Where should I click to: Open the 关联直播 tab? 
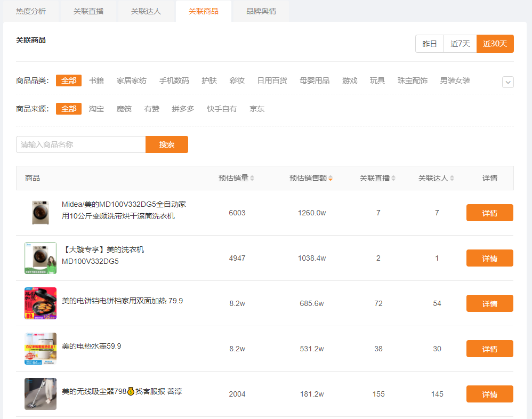pyautogui.click(x=88, y=11)
